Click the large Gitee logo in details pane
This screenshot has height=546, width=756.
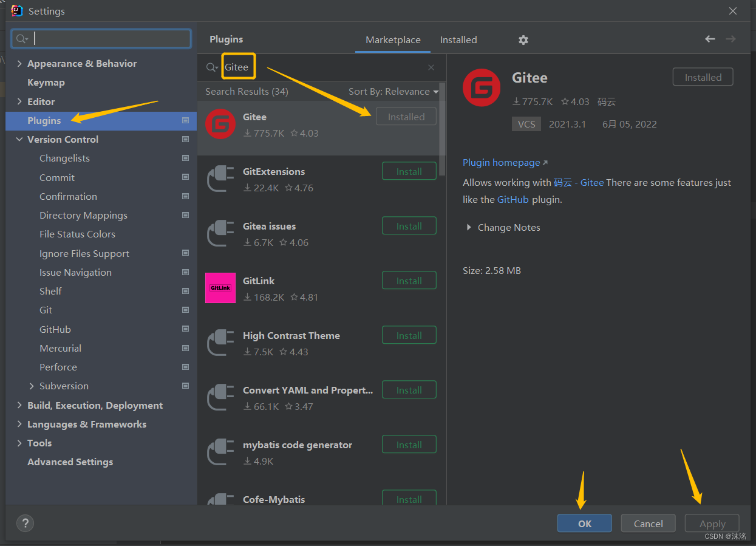pos(482,88)
